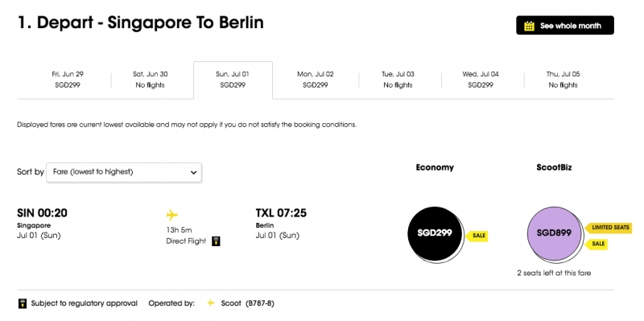Open the Sort by fare dropdown
644x321 pixels.
[x=124, y=172]
